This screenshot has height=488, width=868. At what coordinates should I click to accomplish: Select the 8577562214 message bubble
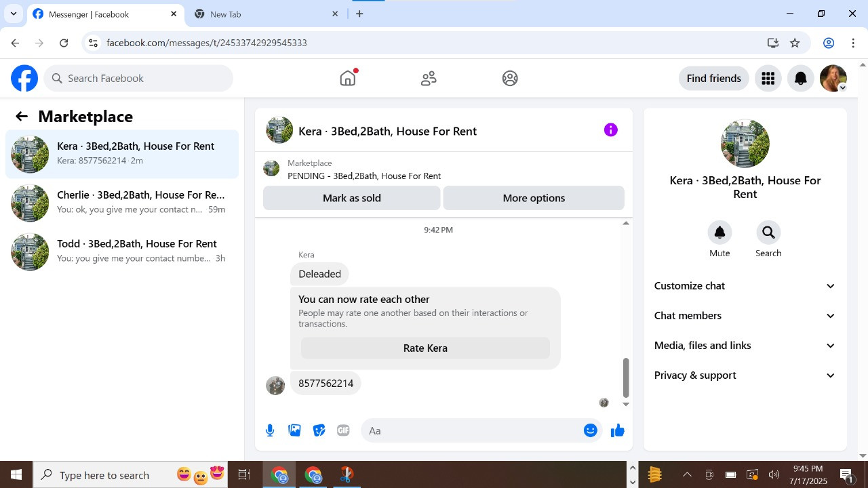[325, 384]
